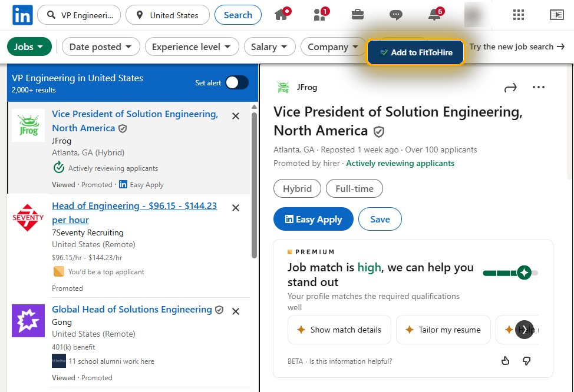This screenshot has width=574, height=392.
Task: Click the Search button
Action: [x=238, y=15]
